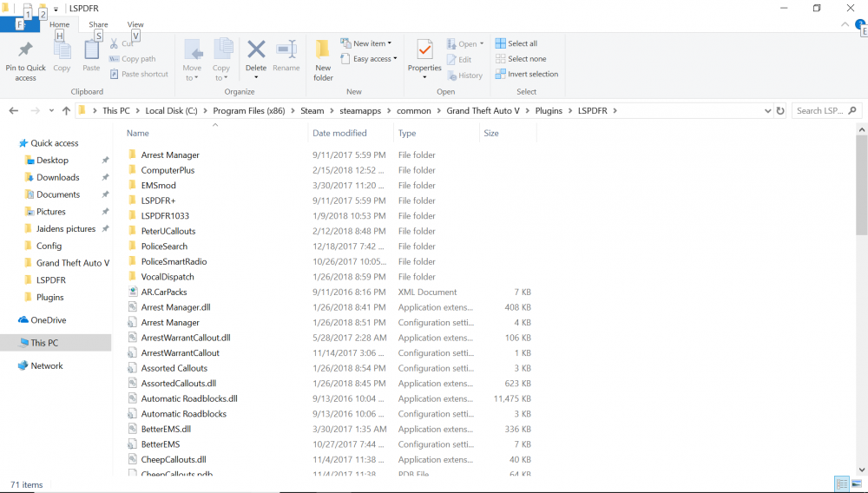Sort by the Size column header
This screenshot has height=493, width=868.
(x=491, y=134)
